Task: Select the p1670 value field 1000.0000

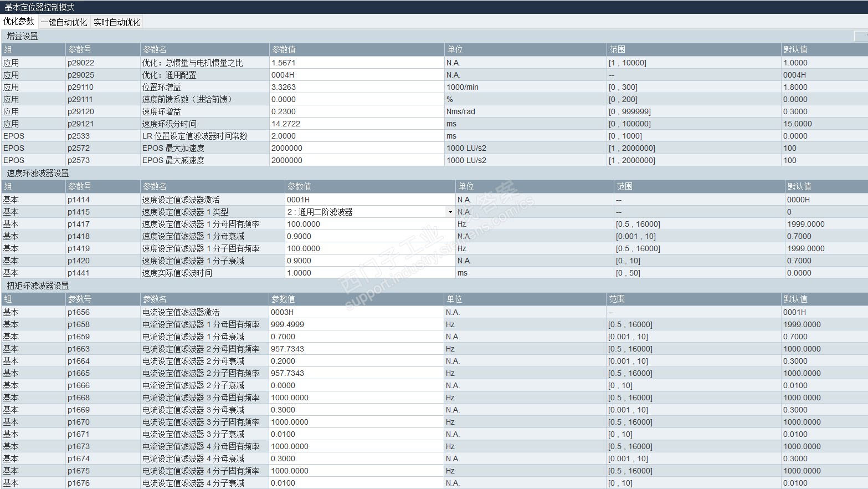Action: [356, 422]
